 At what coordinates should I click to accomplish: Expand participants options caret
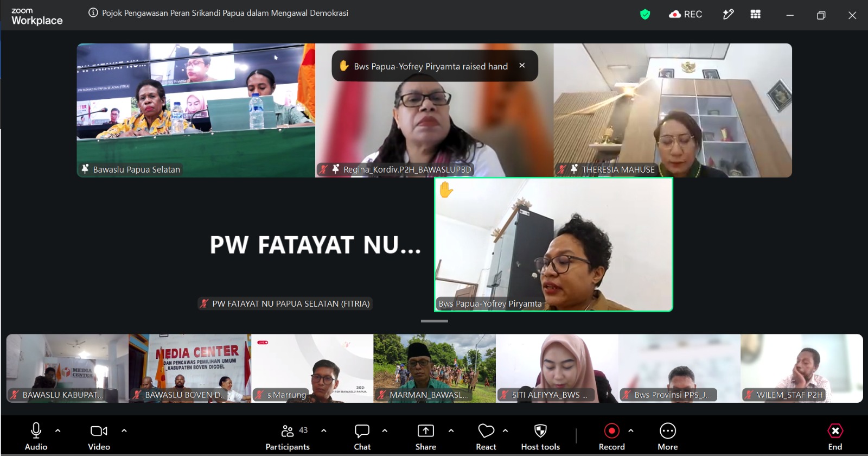click(x=324, y=430)
